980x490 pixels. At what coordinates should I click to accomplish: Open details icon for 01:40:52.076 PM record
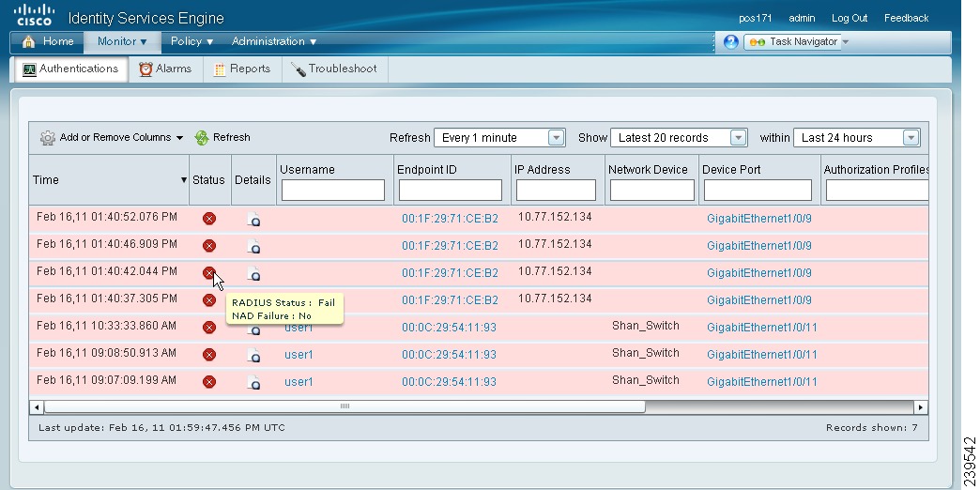click(253, 219)
